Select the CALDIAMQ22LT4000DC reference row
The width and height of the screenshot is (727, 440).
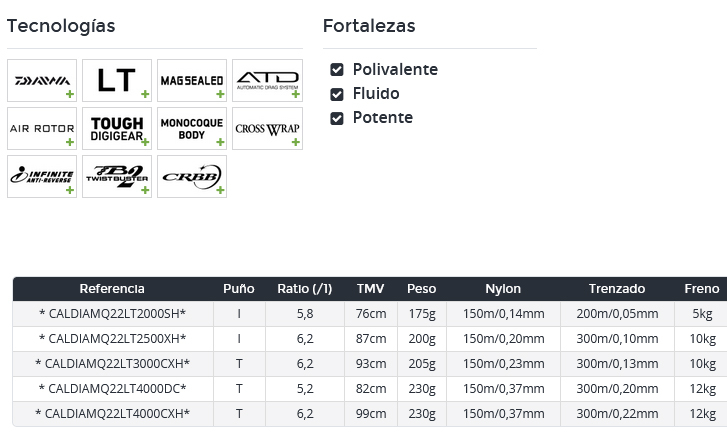[x=370, y=389]
